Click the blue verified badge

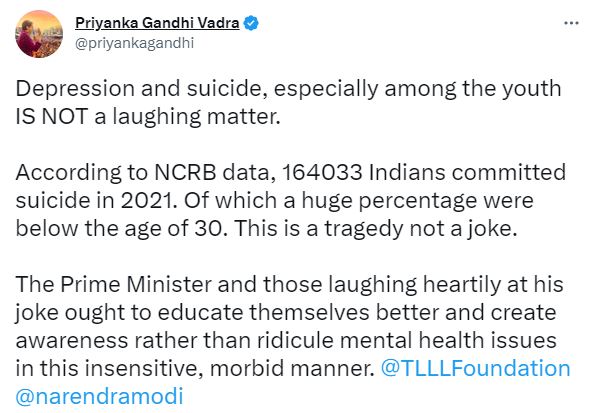[251, 23]
